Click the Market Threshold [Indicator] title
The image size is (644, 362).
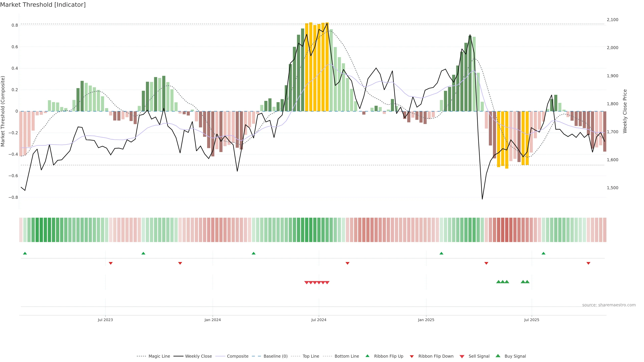[x=43, y=5]
